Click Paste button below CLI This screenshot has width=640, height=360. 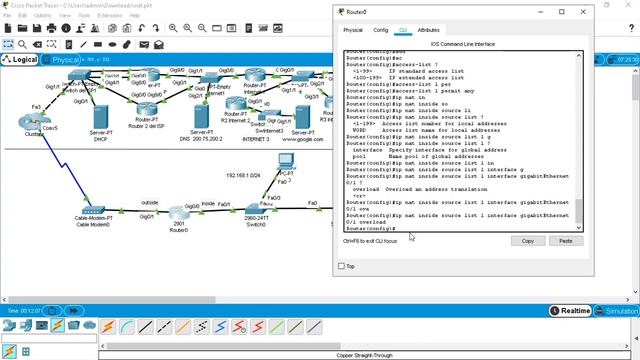click(566, 241)
